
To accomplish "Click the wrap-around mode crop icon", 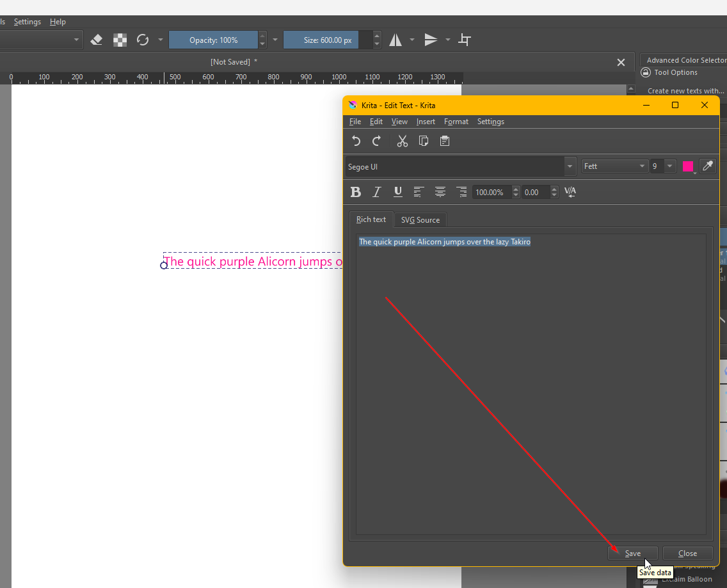I will point(465,40).
